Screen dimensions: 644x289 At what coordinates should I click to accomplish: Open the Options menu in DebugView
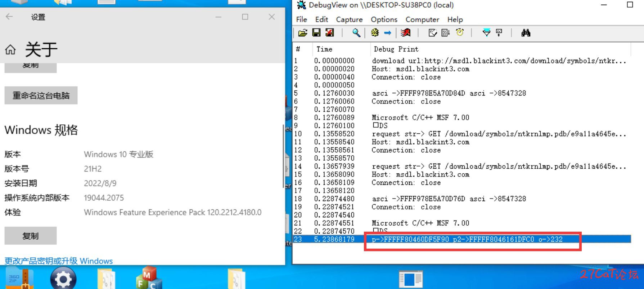(384, 19)
